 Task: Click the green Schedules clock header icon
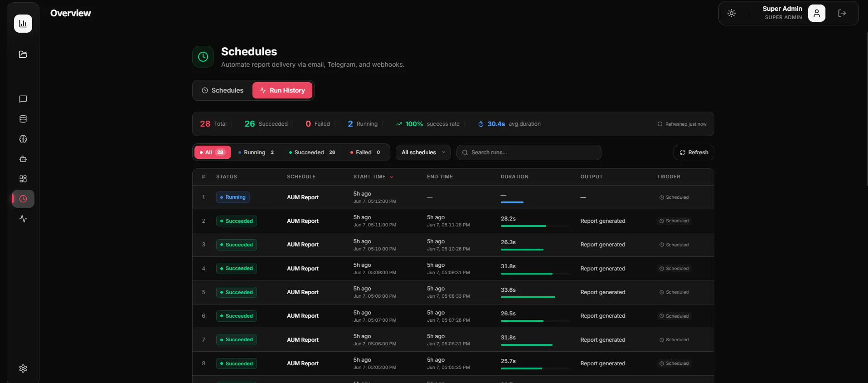tap(203, 57)
